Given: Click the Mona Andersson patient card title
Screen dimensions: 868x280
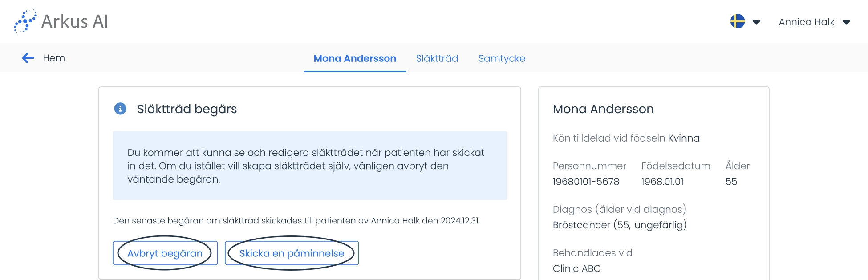Looking at the screenshot, I should 603,109.
